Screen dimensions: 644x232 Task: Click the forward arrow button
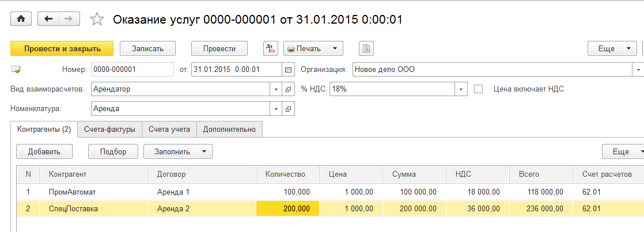tap(69, 19)
